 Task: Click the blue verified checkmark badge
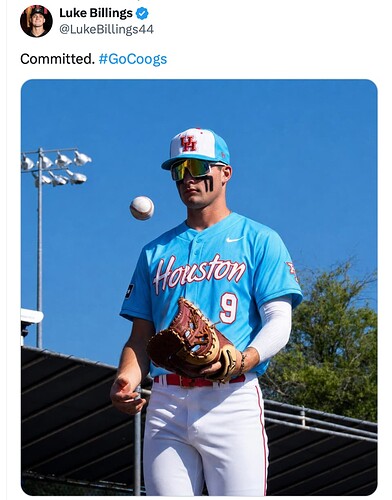click(142, 13)
